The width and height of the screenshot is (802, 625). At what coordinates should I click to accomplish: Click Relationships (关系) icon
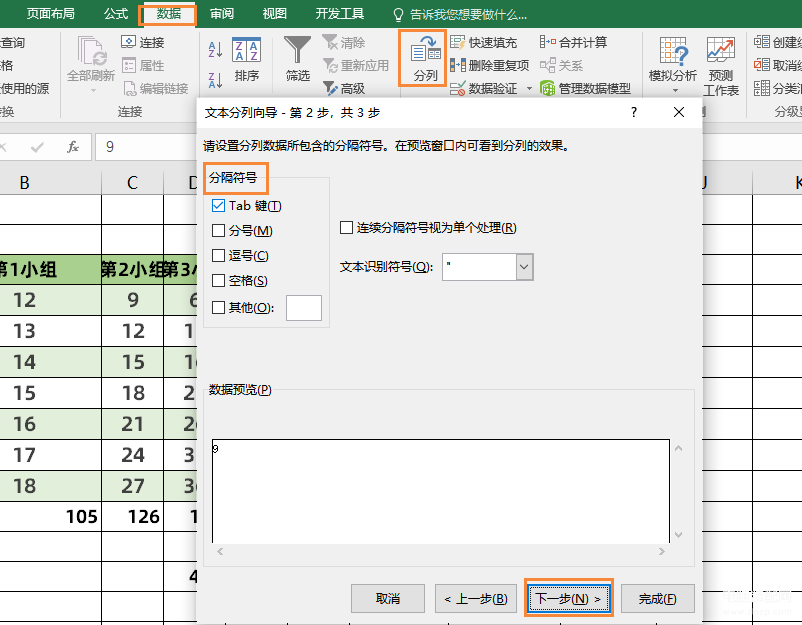[547, 65]
